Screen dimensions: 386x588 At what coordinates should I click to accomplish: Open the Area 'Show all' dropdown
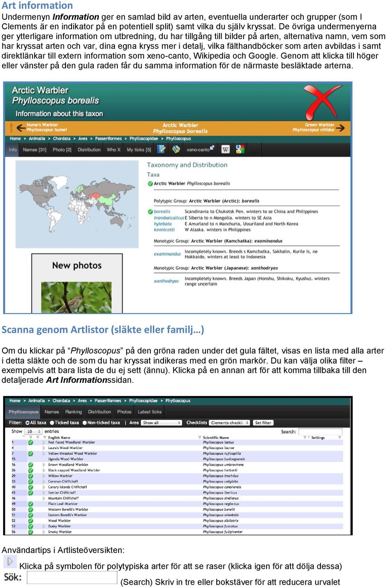[161, 423]
